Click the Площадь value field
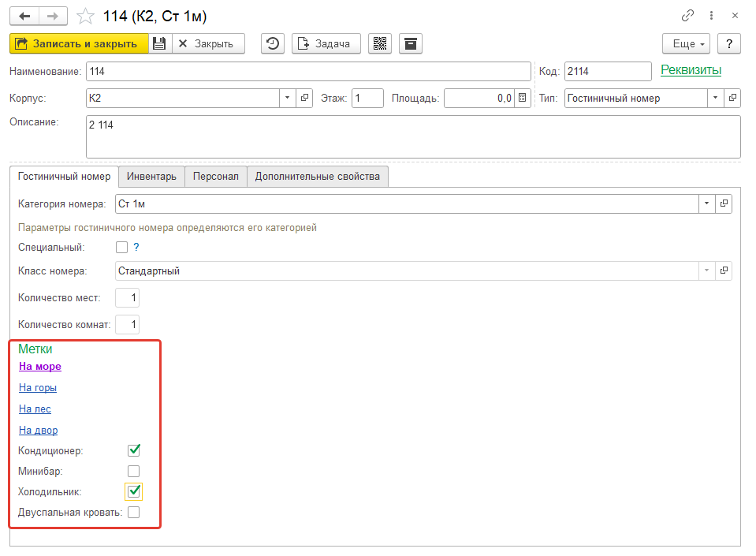The width and height of the screenshot is (756, 556). [479, 98]
